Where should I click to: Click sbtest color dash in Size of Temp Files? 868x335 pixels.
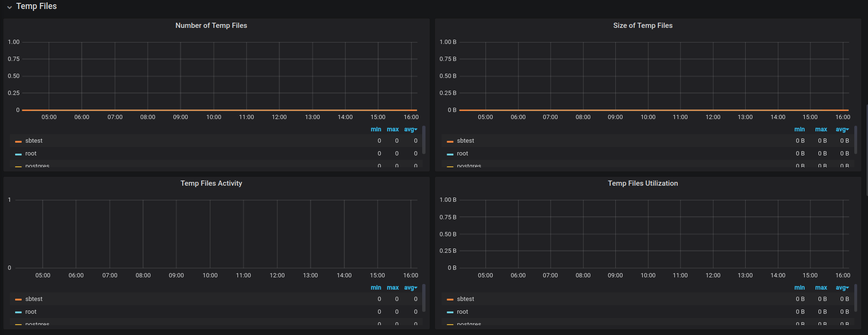point(450,141)
